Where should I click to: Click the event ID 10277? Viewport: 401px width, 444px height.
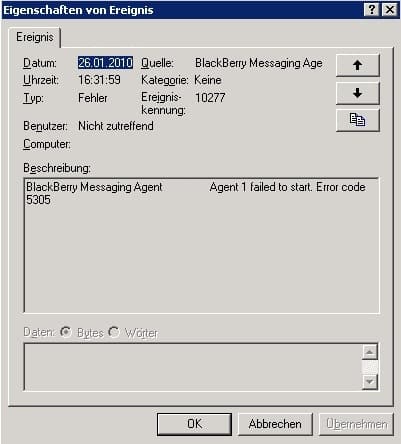point(210,98)
